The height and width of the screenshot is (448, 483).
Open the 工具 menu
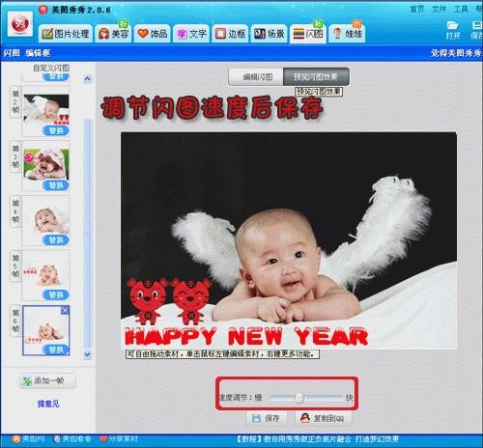461,9
